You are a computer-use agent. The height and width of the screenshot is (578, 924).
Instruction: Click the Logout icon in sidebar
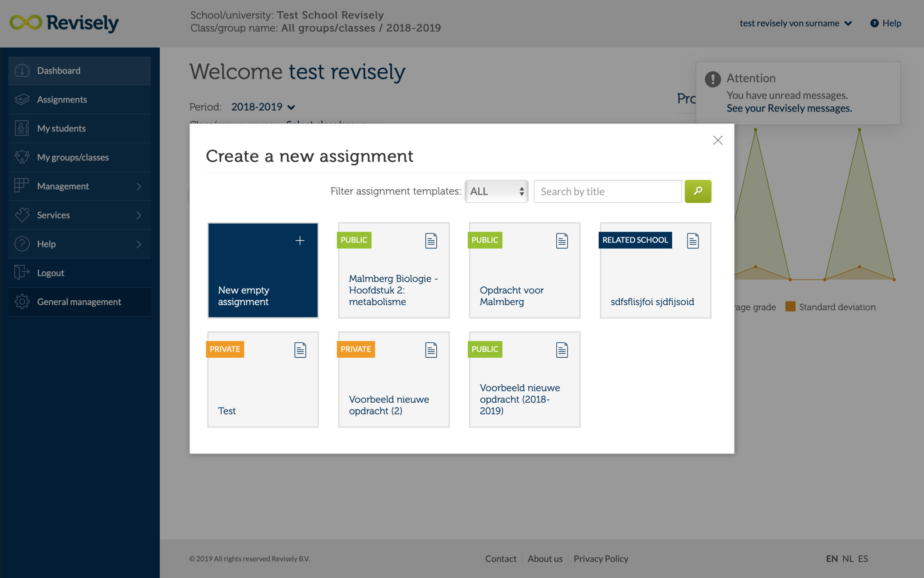pos(21,273)
